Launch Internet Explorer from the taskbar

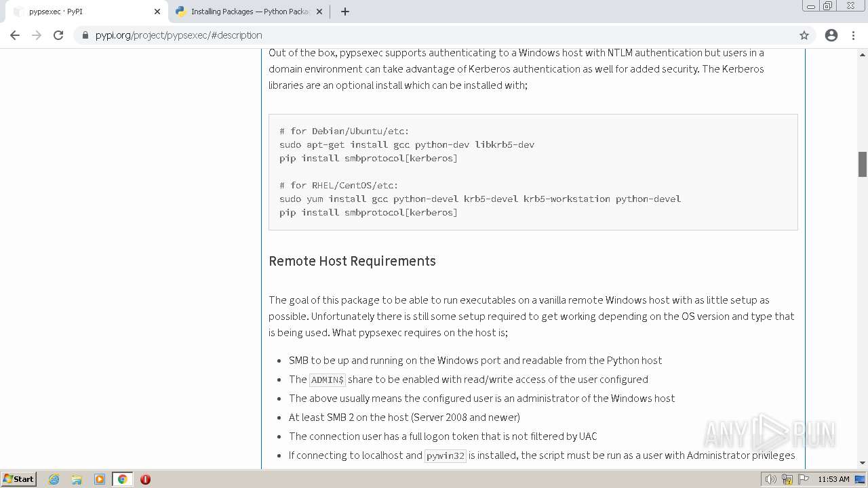click(54, 479)
